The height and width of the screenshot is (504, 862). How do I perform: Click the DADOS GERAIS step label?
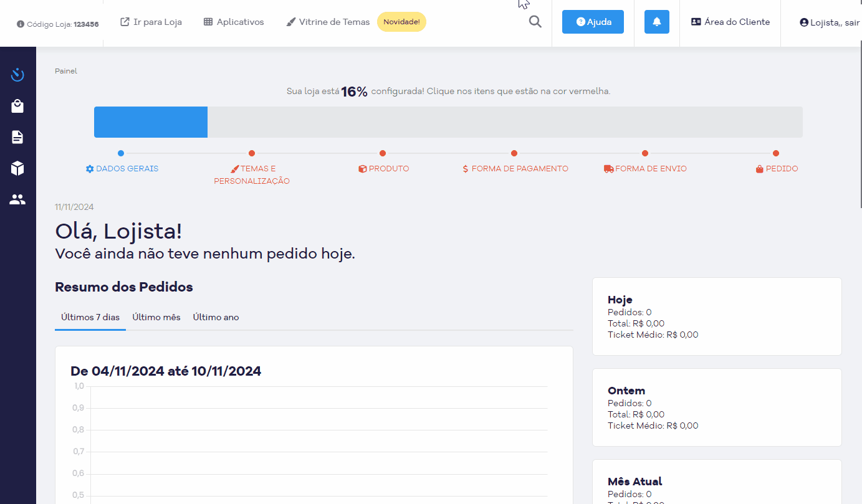point(127,169)
